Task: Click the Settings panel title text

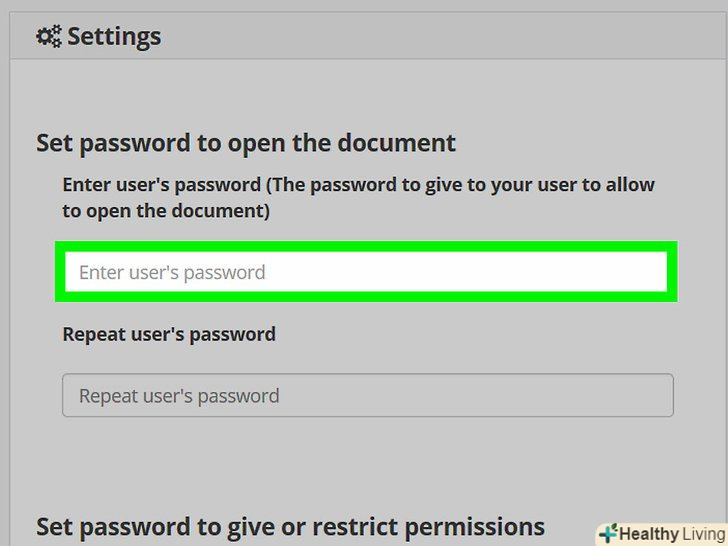Action: pos(113,37)
